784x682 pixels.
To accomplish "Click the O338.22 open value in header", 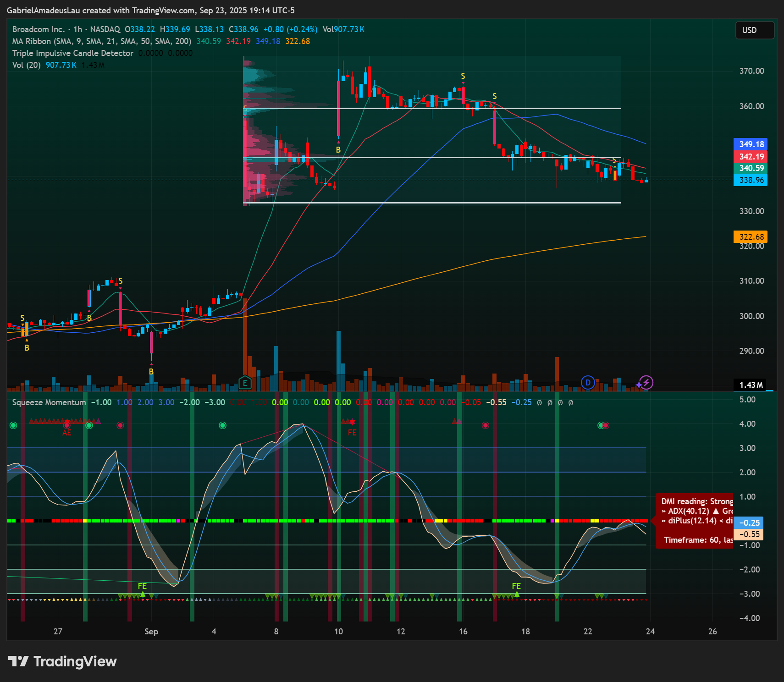I will (140, 29).
